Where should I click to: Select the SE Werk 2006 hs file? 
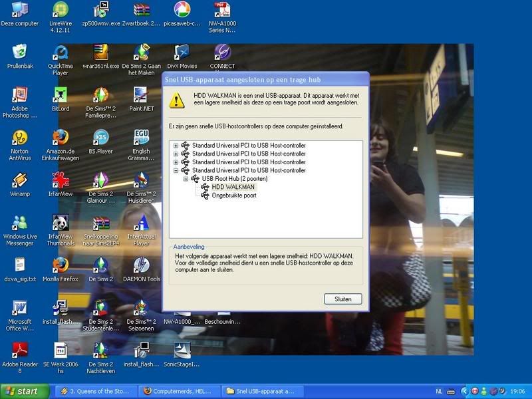pos(61,358)
